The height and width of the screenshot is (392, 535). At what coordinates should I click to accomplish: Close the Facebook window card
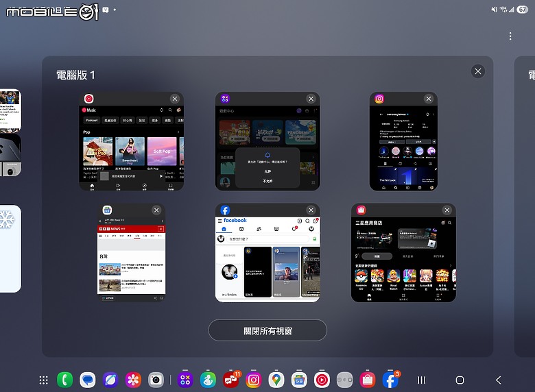pyautogui.click(x=311, y=210)
